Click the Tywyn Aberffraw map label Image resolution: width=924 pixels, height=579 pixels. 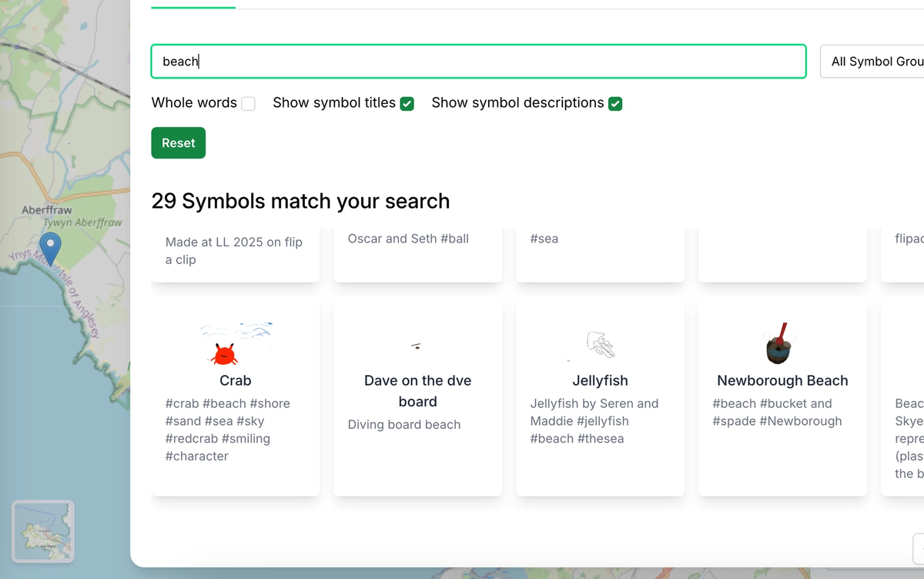[82, 223]
